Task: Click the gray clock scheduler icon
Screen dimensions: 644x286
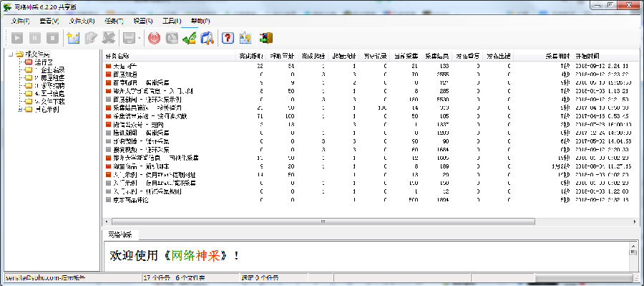Action: click(172, 38)
